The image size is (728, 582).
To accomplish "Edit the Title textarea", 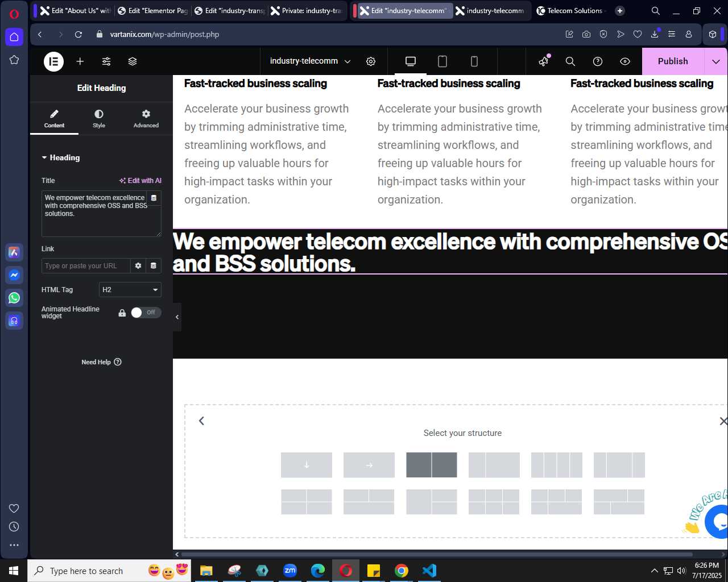I will [101, 214].
